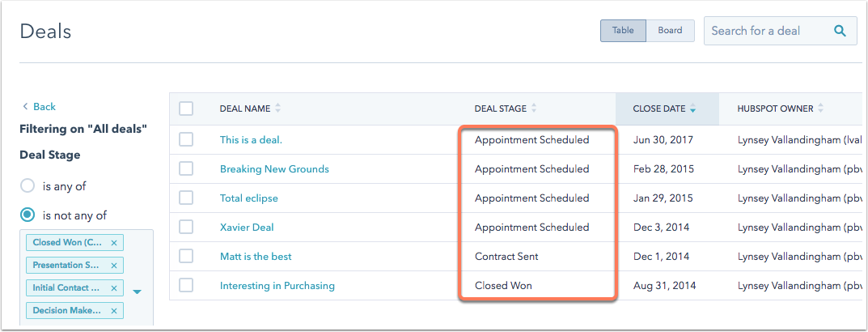Sort by Deal Stage column arrows
Screen dimensions: 868x332
(534, 109)
